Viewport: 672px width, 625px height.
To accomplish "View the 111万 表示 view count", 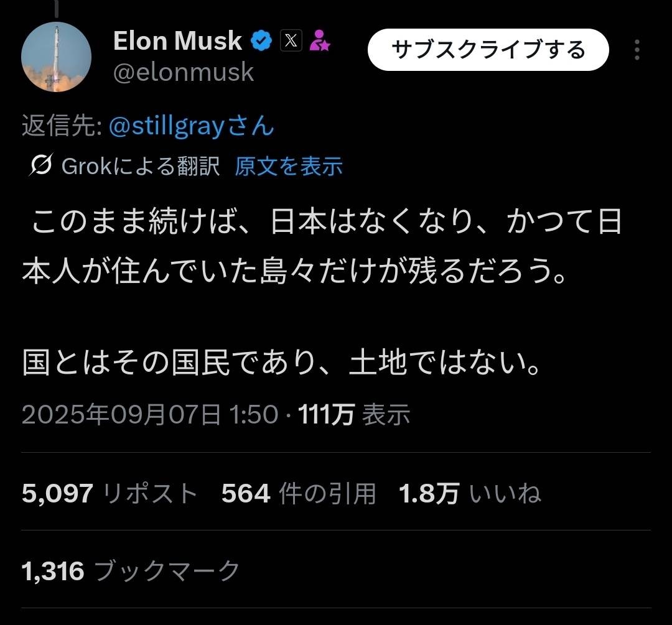I will (355, 414).
